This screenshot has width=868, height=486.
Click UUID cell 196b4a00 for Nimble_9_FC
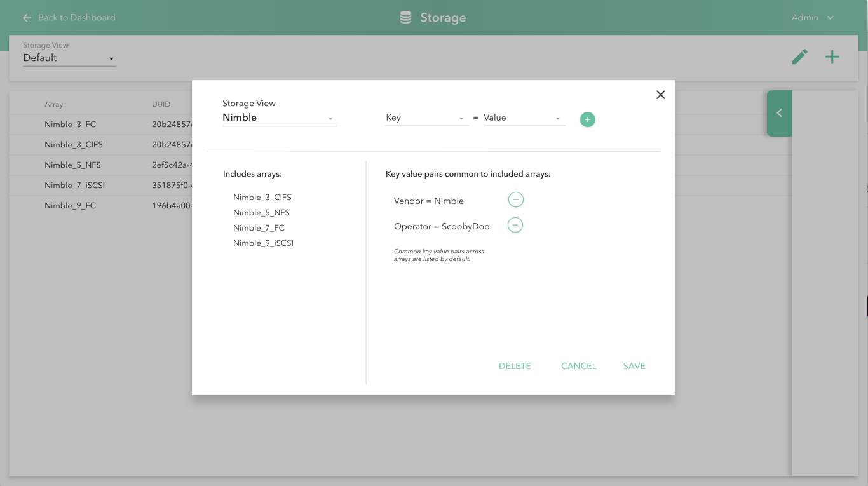pos(172,206)
